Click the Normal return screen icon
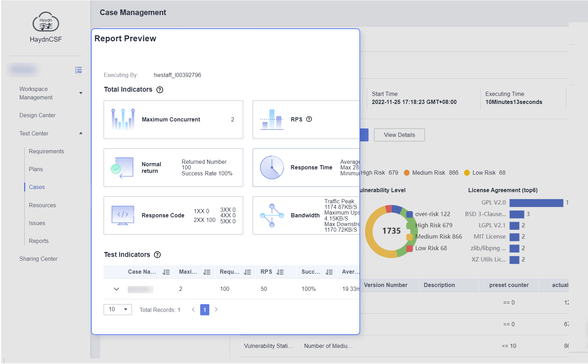The height and width of the screenshot is (364, 588). click(122, 168)
